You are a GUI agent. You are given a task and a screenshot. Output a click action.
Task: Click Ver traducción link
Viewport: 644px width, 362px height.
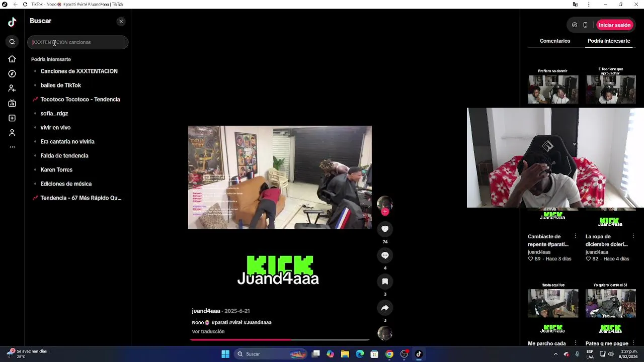[208, 332]
